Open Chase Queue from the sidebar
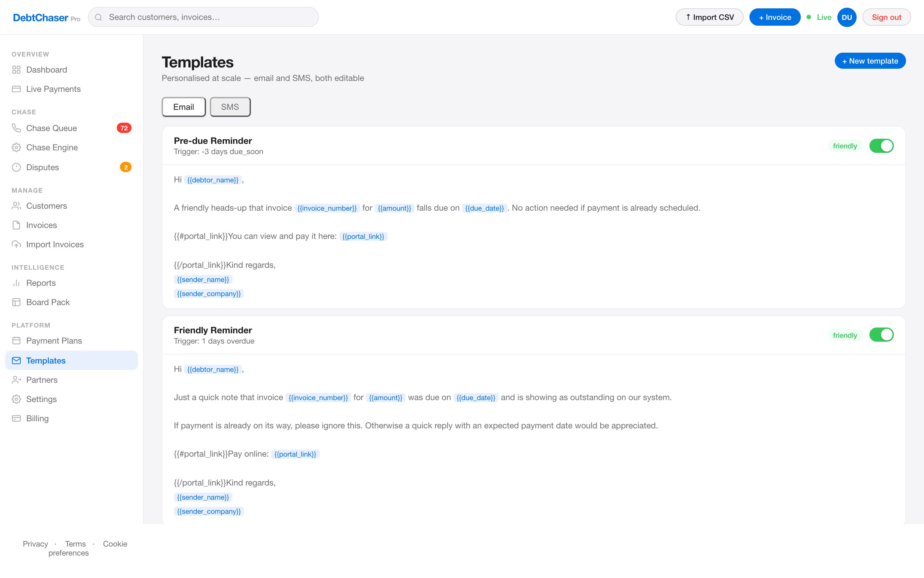The image size is (924, 578). click(72, 128)
